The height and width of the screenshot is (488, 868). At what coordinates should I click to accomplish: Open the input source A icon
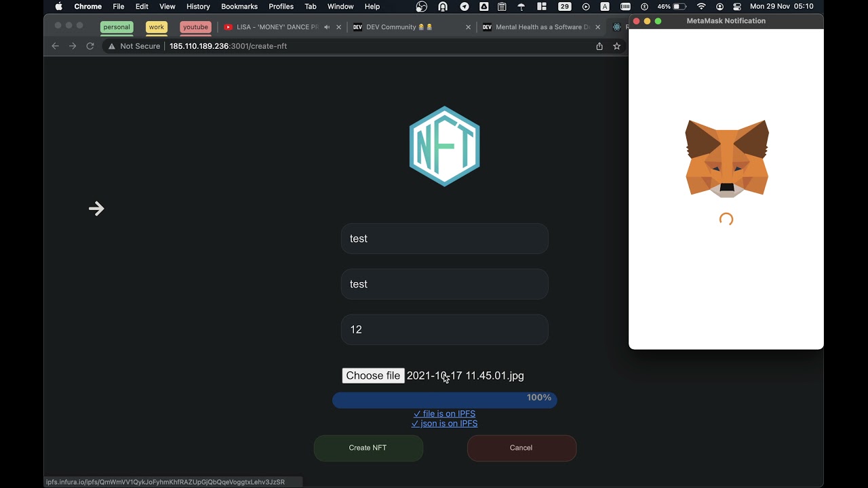605,7
